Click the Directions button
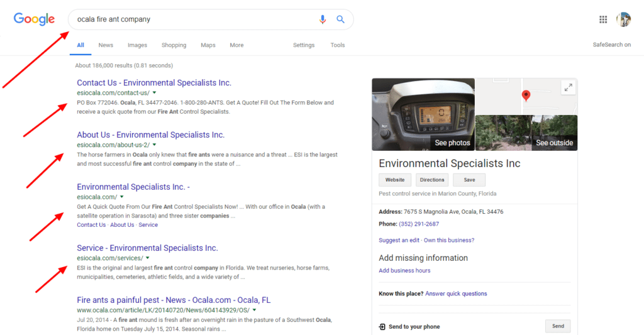Screen dimensions: 644x335 pyautogui.click(x=432, y=180)
